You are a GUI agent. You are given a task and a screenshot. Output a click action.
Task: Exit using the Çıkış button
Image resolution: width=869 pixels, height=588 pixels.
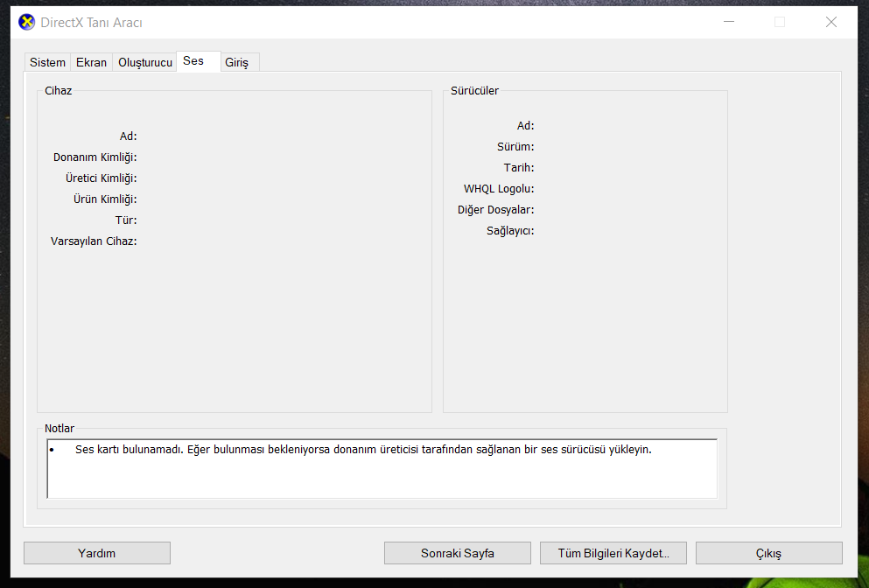point(768,553)
